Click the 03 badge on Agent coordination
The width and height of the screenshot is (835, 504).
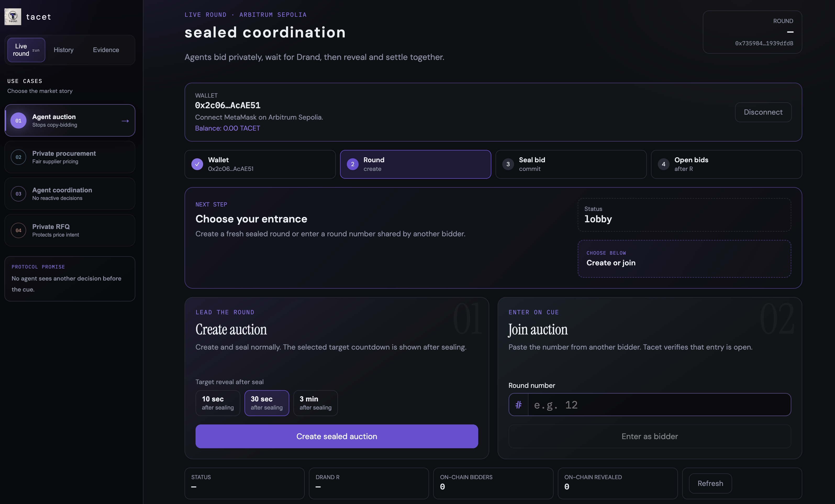coord(18,194)
